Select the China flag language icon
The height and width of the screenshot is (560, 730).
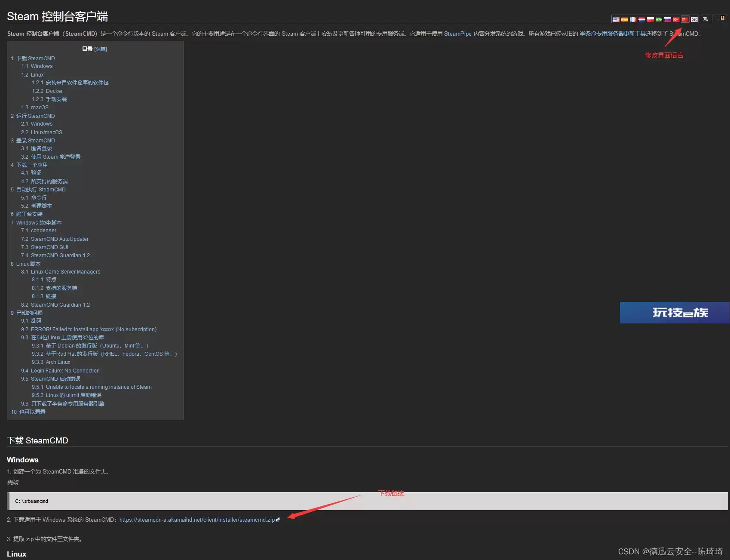click(685, 19)
